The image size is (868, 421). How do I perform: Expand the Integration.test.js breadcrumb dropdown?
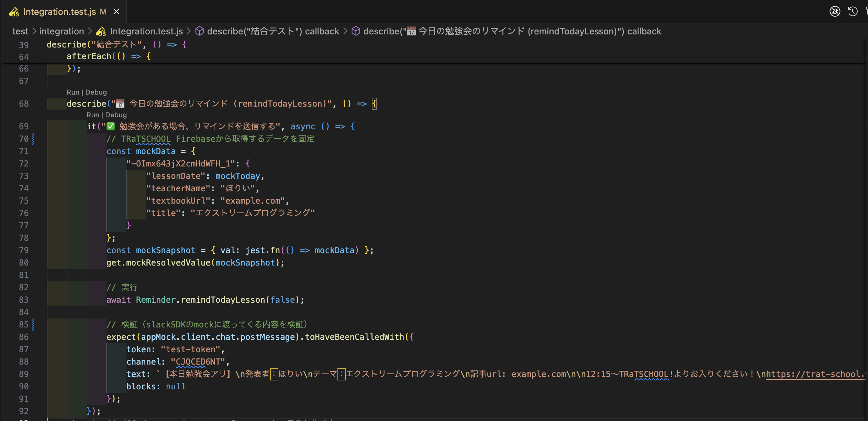(x=146, y=31)
